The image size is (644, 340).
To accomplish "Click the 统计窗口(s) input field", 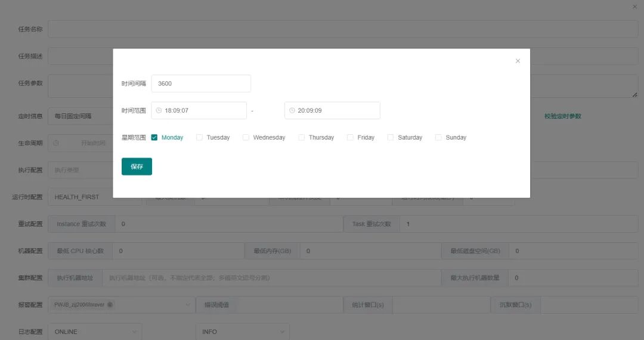I will pos(441,305).
